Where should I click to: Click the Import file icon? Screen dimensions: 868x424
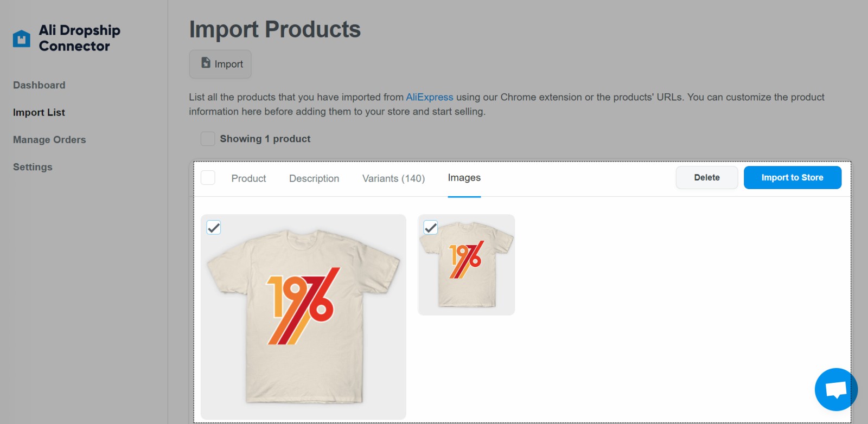(x=206, y=63)
